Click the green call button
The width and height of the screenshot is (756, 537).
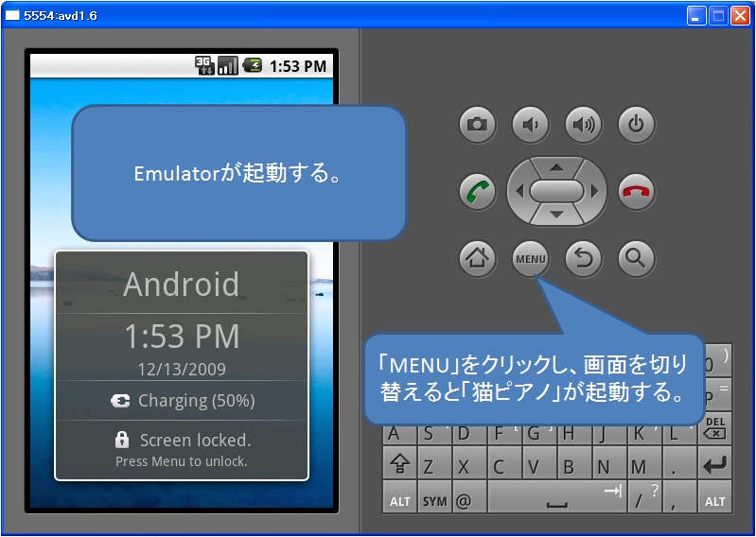[477, 192]
